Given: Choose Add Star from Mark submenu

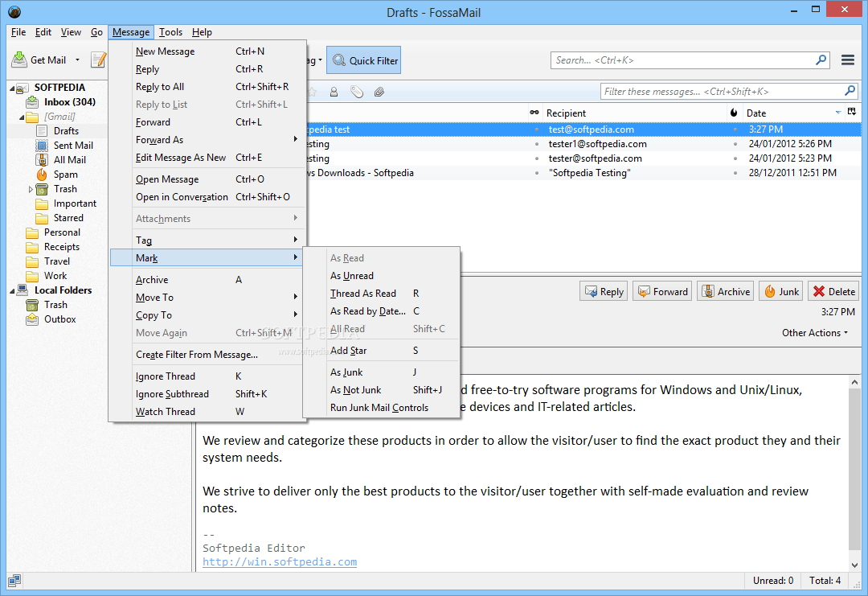Looking at the screenshot, I should (349, 351).
